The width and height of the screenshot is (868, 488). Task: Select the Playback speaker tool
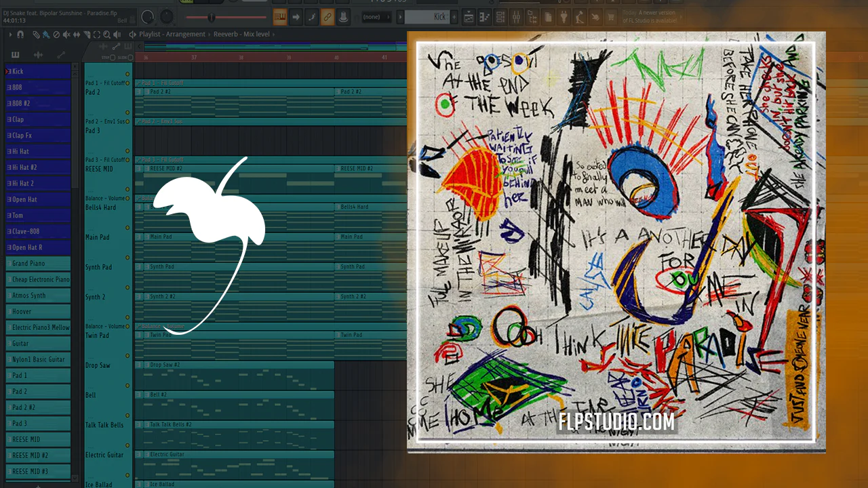117,34
